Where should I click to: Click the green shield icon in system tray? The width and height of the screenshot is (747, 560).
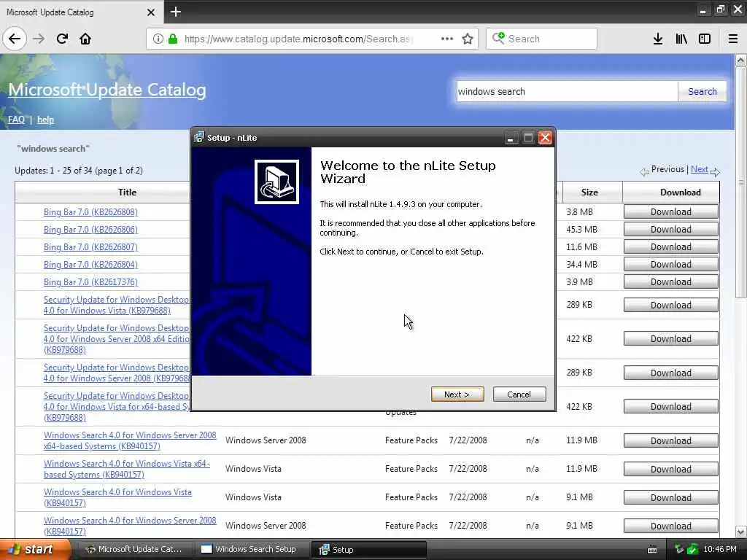point(693,550)
